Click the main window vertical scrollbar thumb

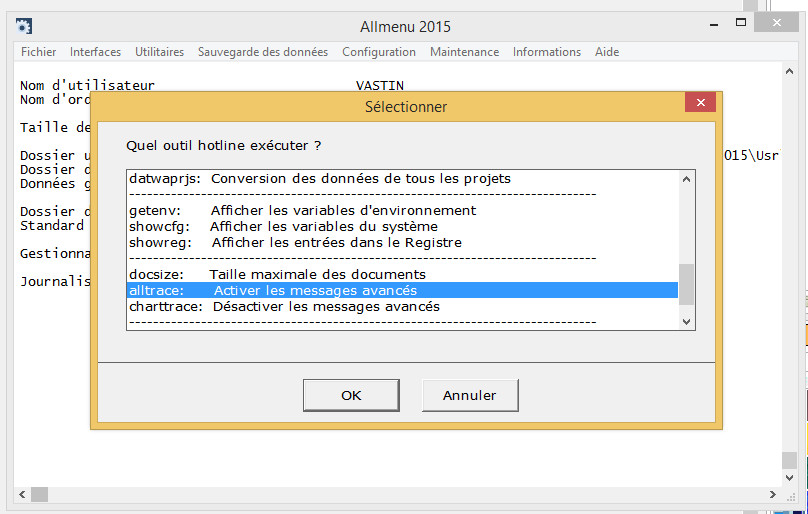[789, 461]
